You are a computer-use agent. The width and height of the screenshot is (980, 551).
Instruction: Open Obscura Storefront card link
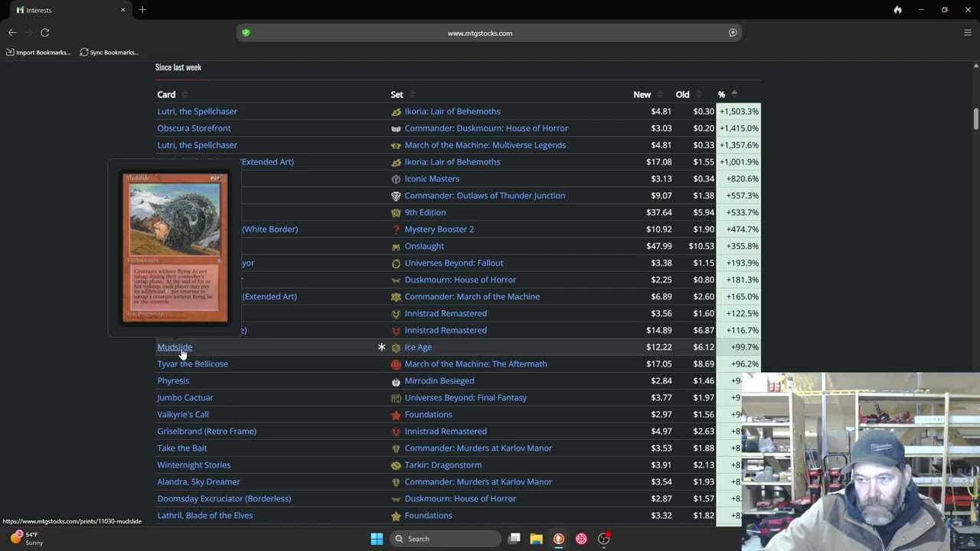tap(194, 128)
